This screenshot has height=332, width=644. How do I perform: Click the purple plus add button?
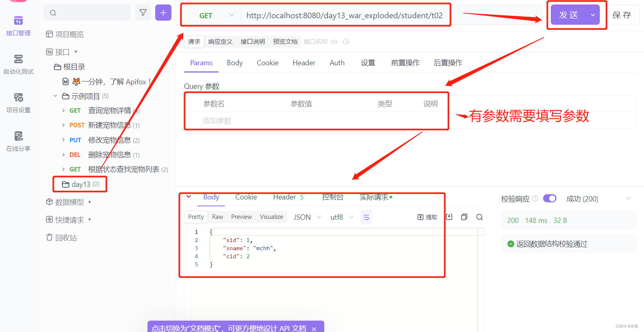(163, 13)
